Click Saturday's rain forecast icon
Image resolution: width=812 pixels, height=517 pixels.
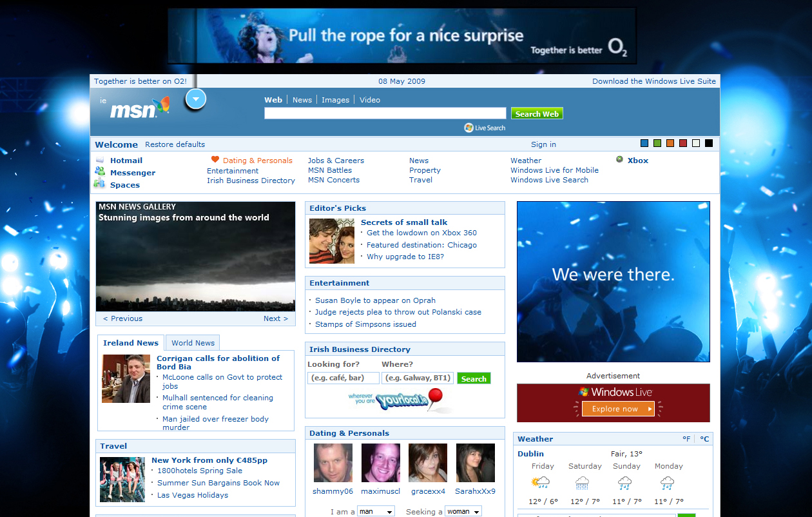583,483
